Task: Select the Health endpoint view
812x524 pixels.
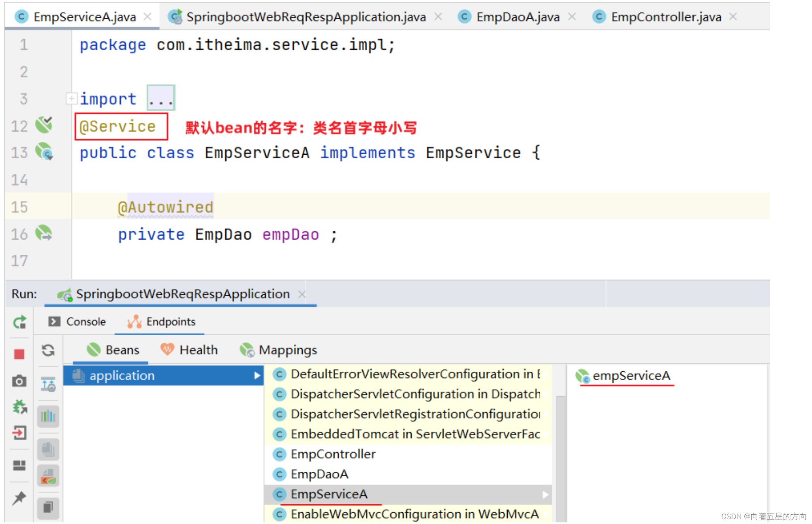Action: [199, 349]
